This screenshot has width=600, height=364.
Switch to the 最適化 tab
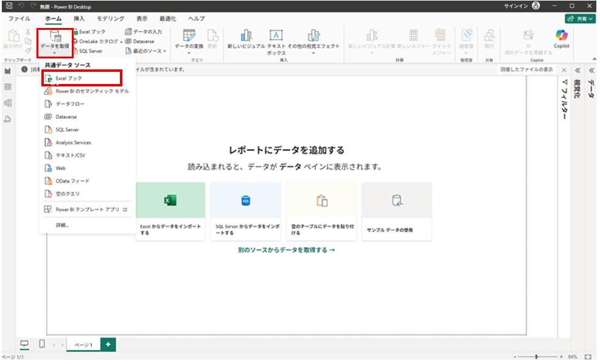(x=168, y=18)
